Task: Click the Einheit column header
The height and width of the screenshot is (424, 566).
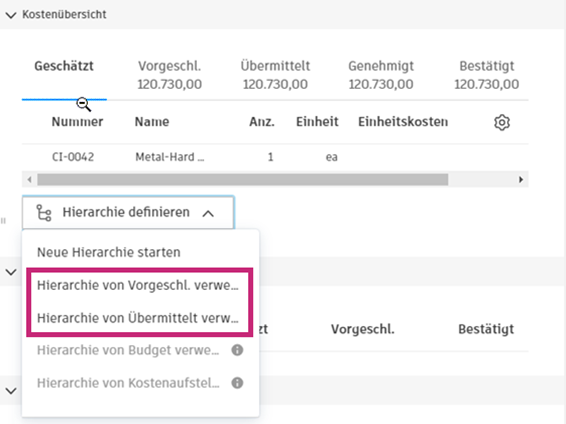Action: click(317, 122)
